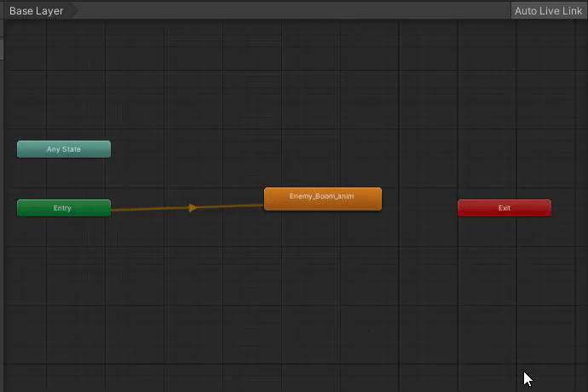Select the red Exit node

[504, 208]
